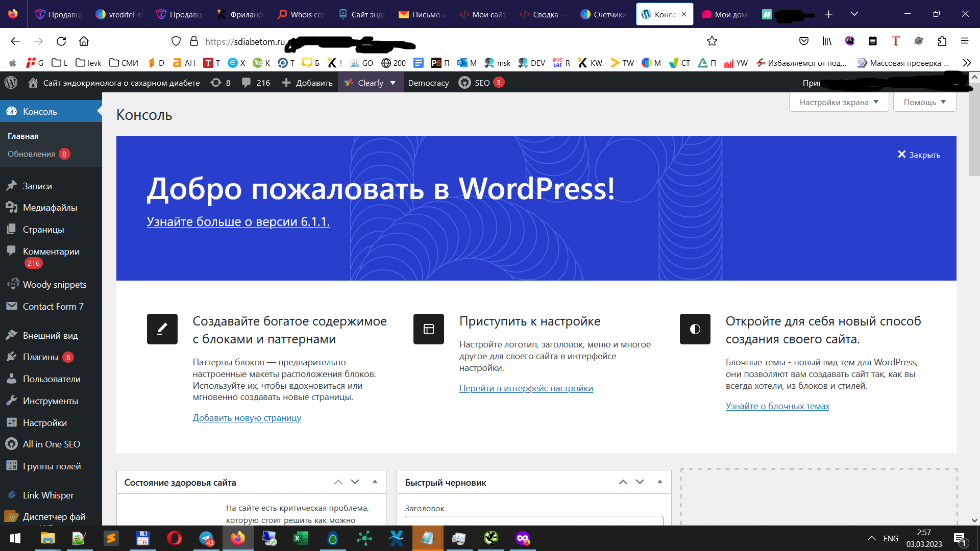Switch to the Whois browser tab
This screenshot has width=980, height=551.
301,14
